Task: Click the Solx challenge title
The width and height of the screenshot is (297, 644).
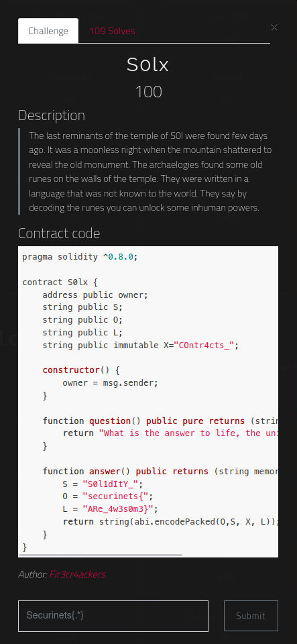Action: (x=147, y=64)
